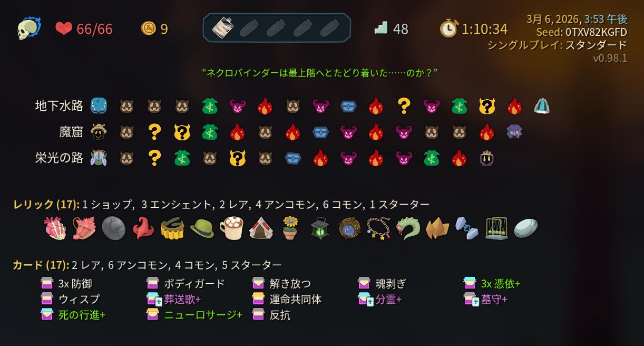Image resolution: width=644 pixels, height=346 pixels.
Task: Select the tent relic icon
Action: click(260, 228)
